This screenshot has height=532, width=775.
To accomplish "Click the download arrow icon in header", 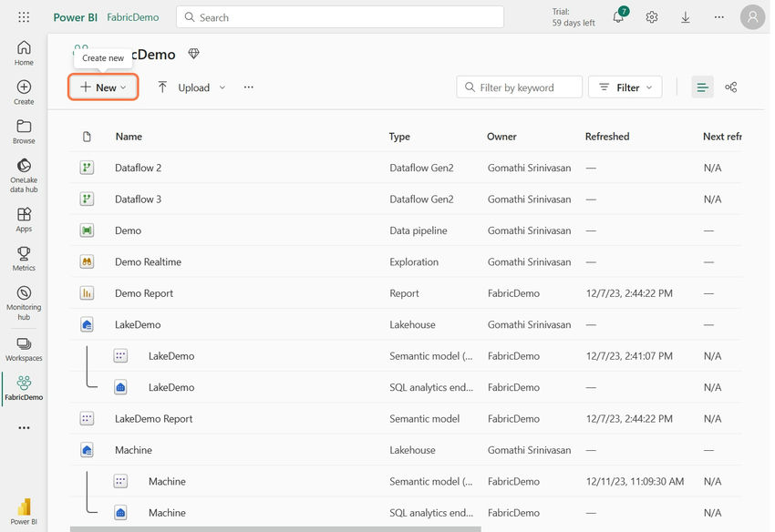I will [686, 17].
